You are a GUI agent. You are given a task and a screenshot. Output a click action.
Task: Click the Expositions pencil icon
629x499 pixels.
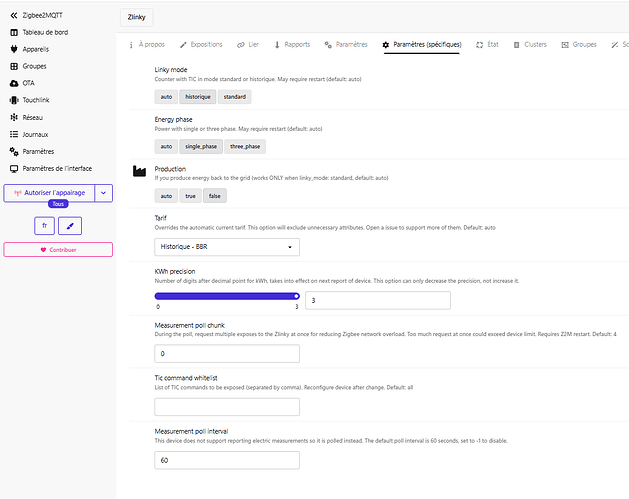183,45
